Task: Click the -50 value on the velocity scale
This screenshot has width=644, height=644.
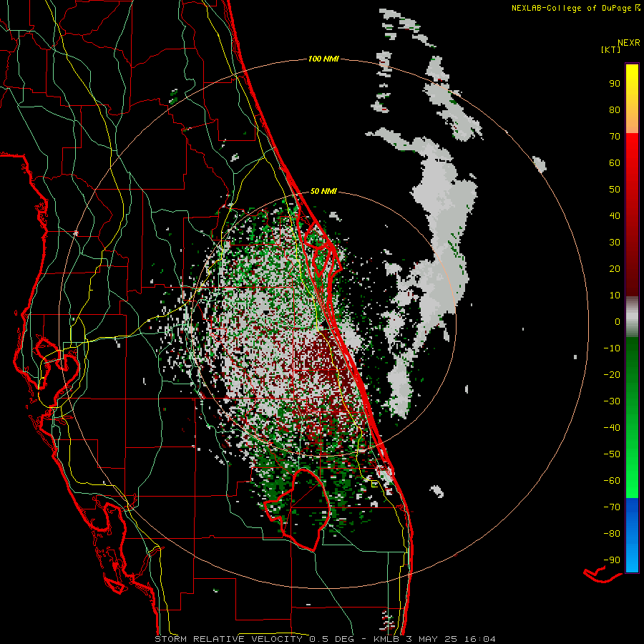Action: coord(612,454)
